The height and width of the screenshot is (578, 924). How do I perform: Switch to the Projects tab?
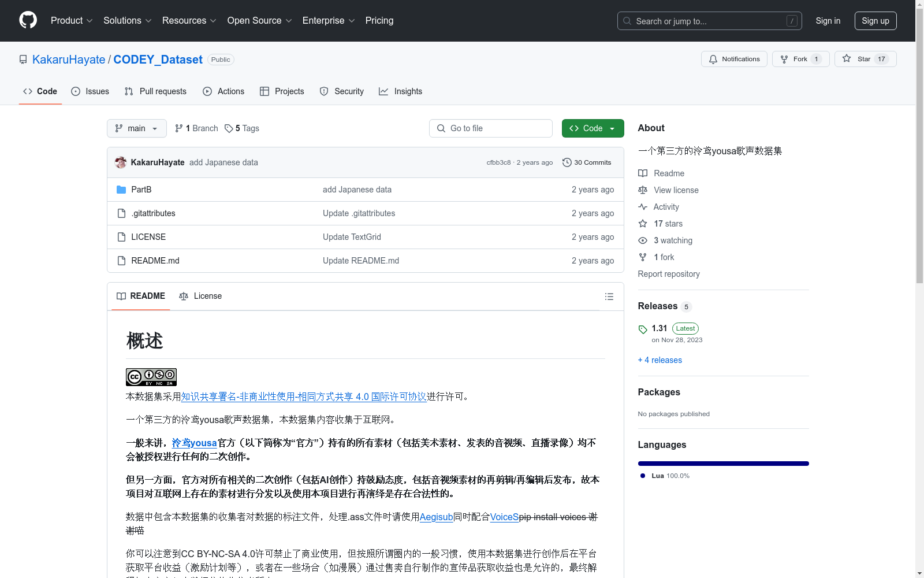(282, 91)
